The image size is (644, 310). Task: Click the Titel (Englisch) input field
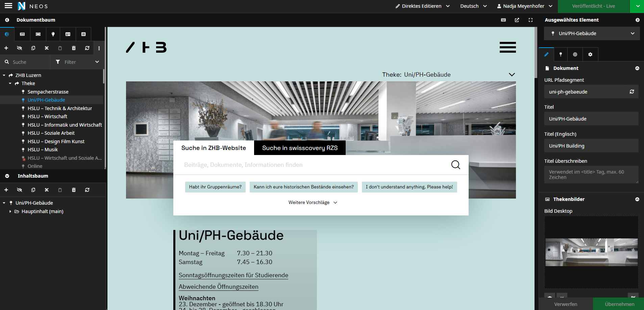[591, 146]
